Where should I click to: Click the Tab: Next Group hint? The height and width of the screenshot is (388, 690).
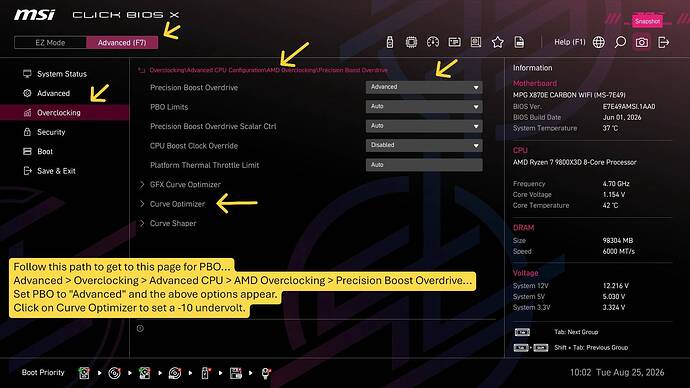(x=576, y=332)
